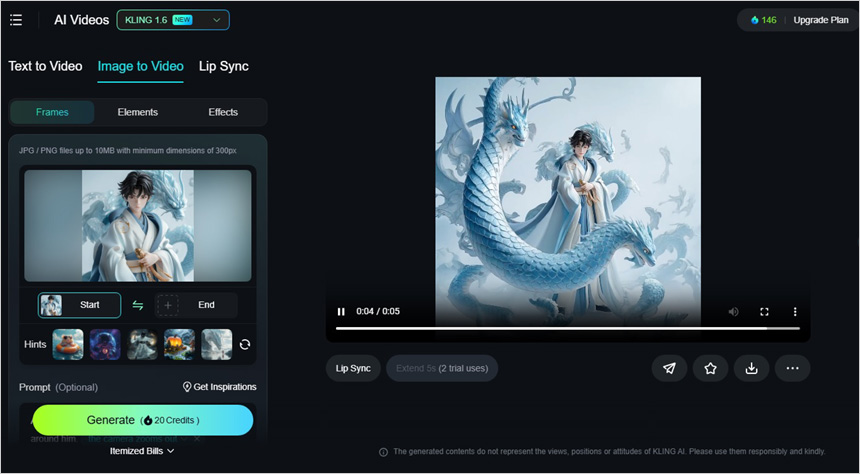Viewport: 860px width, 474px height.
Task: Click Upgrade Plan
Action: [x=820, y=20]
